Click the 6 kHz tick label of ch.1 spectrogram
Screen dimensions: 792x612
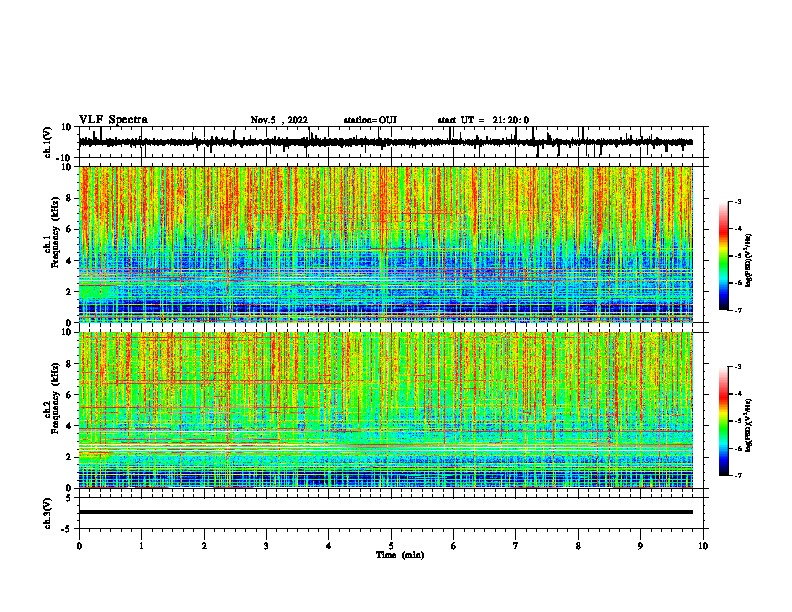click(x=70, y=229)
